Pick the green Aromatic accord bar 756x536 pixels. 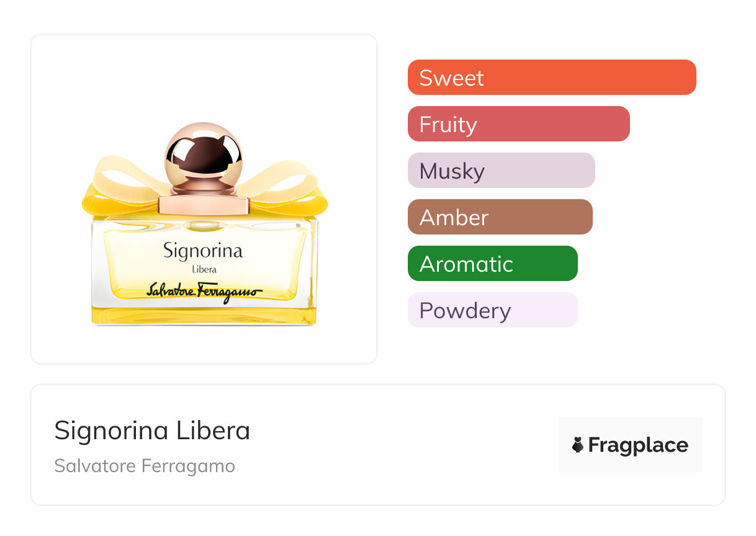492,264
